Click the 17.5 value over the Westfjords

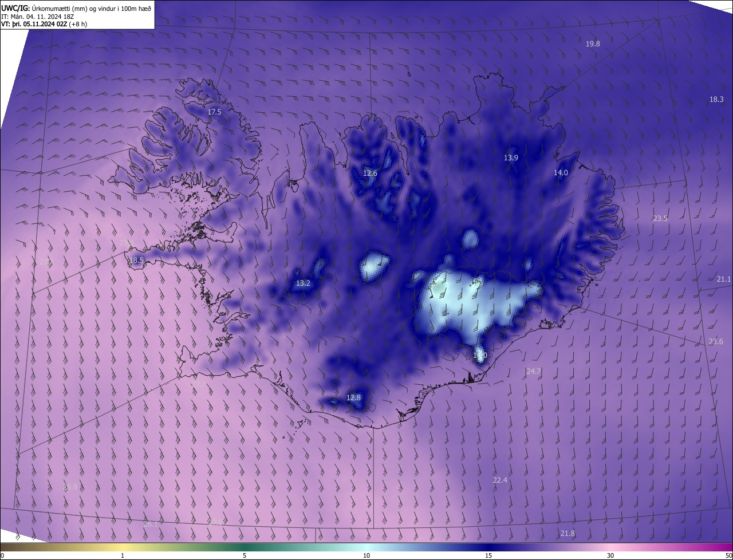coord(214,112)
